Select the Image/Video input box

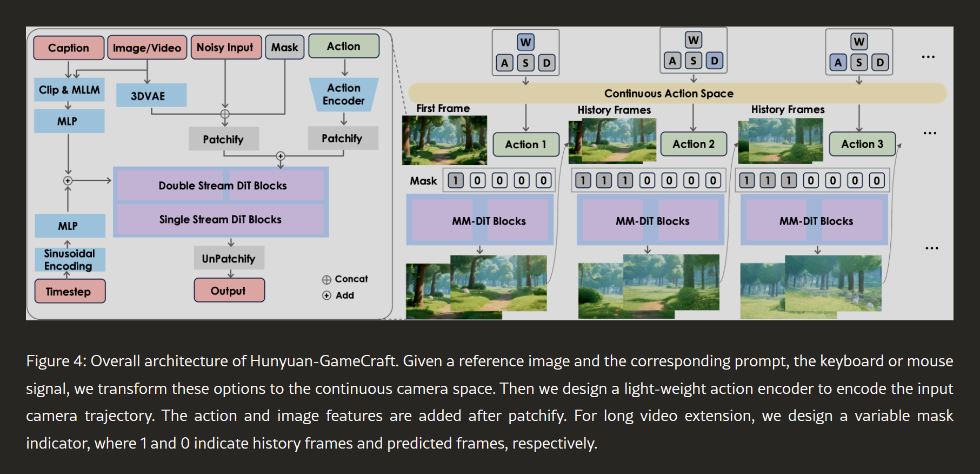pos(147,48)
